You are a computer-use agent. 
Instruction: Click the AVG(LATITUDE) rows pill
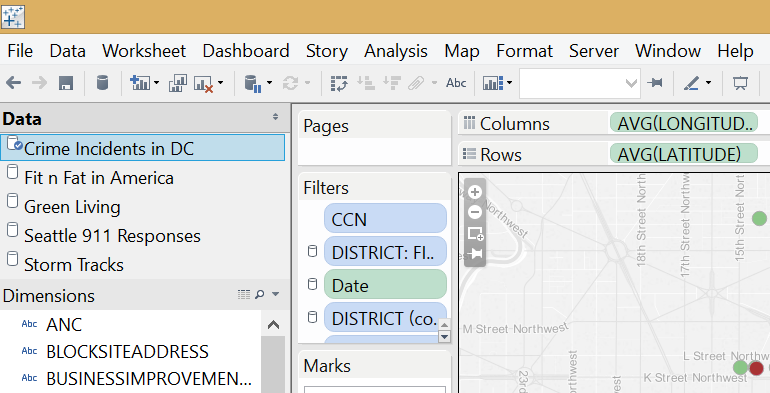pyautogui.click(x=684, y=154)
